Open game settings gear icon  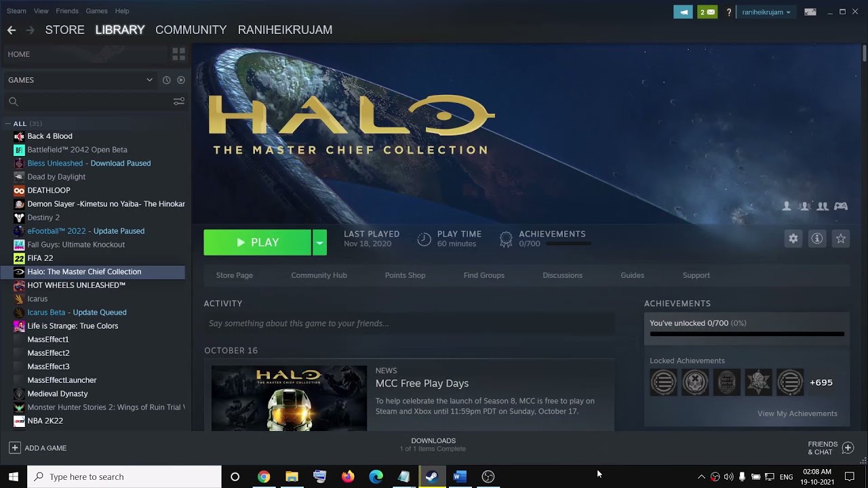tap(793, 239)
